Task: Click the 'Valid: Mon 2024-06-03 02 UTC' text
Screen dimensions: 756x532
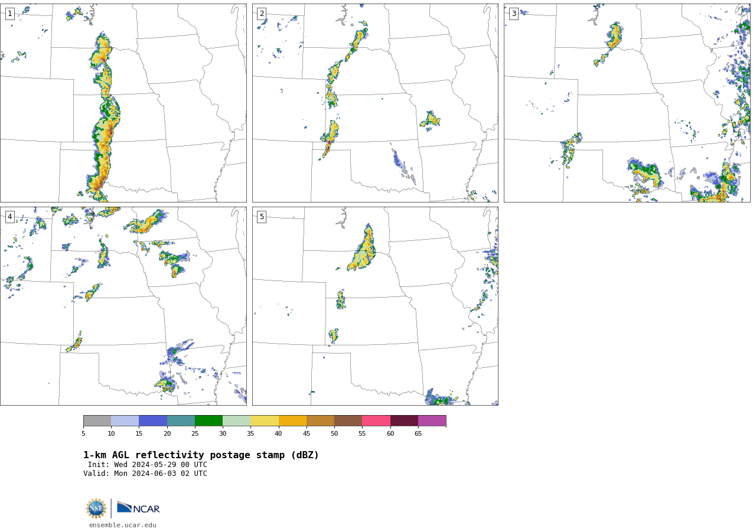Action: (x=145, y=474)
